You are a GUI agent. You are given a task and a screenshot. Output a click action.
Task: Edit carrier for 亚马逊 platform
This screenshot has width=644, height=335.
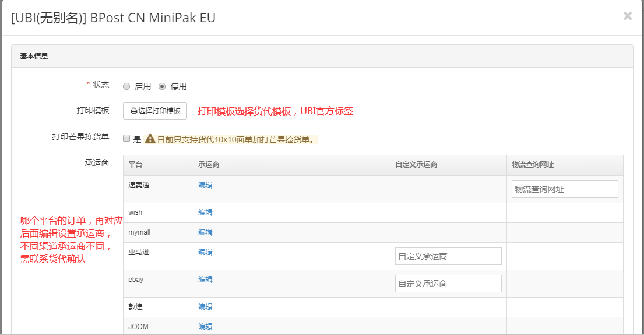[x=205, y=252]
